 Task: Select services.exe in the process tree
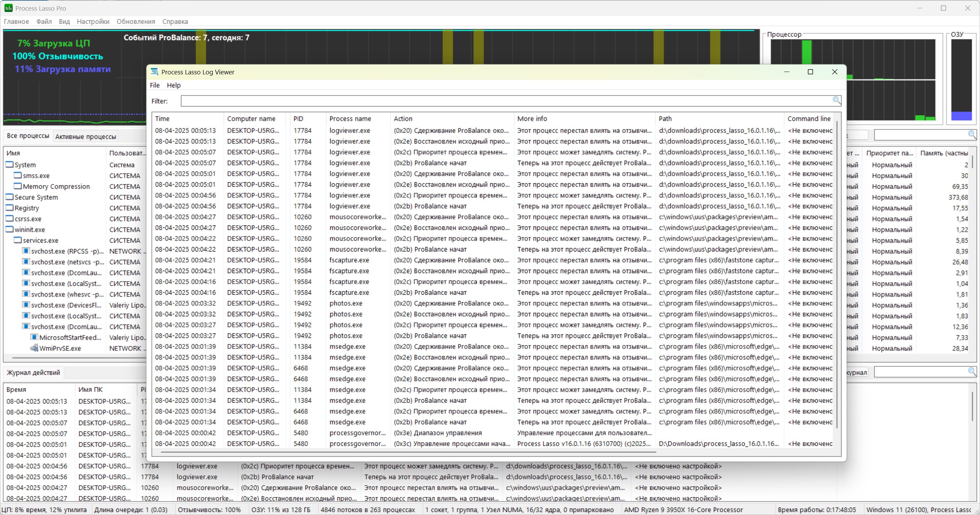click(40, 240)
